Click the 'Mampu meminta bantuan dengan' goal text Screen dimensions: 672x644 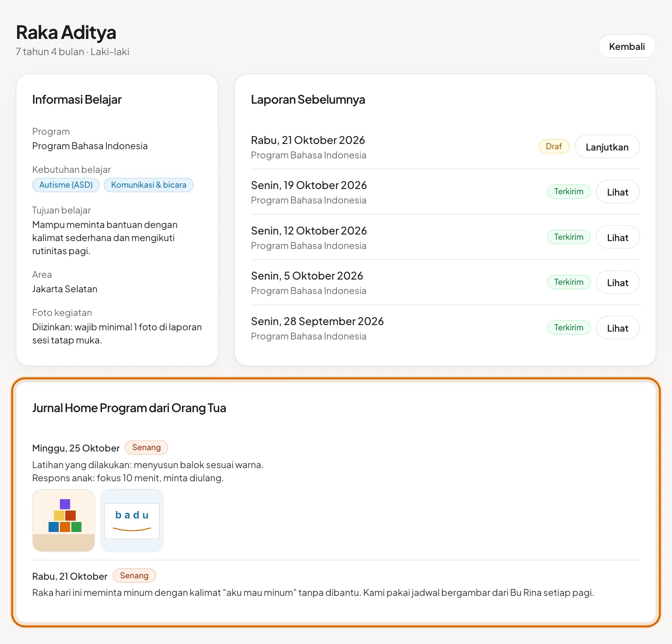tap(105, 224)
